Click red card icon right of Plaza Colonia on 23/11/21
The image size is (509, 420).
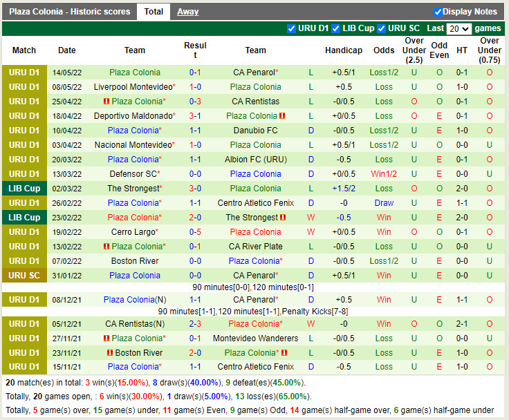coord(284,353)
